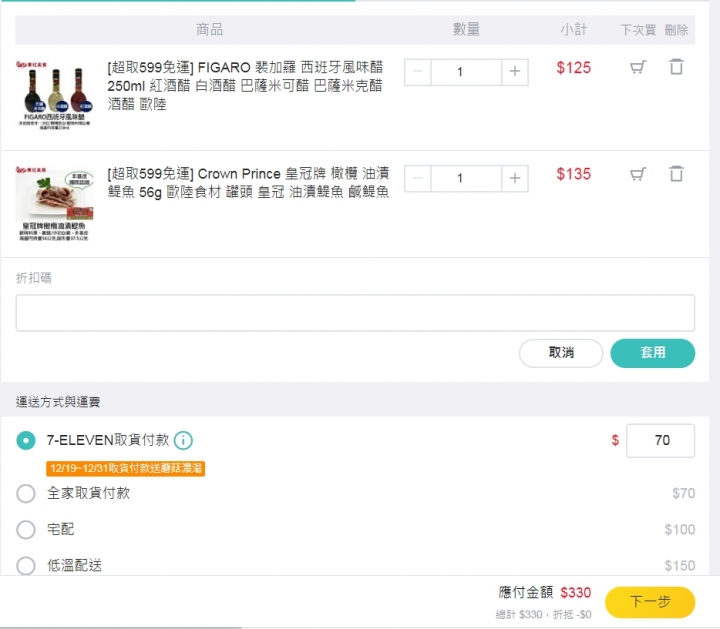Select 7-ELEVEN取貨付款 shipping option

pos(26,441)
